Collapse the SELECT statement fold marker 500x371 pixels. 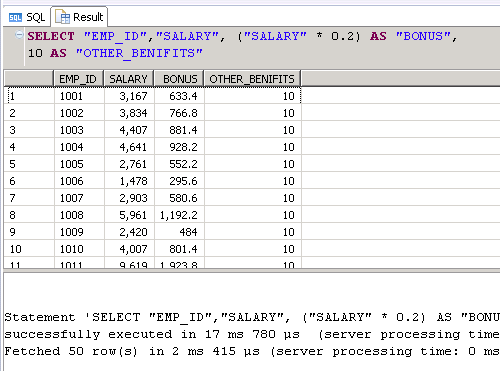tap(19, 34)
